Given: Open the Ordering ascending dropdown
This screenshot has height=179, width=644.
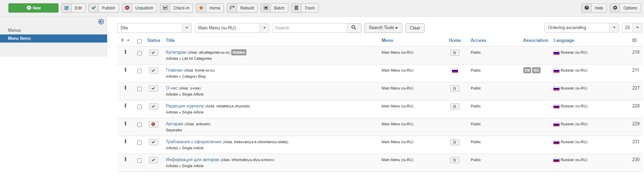Looking at the screenshot, I should click(x=581, y=28).
